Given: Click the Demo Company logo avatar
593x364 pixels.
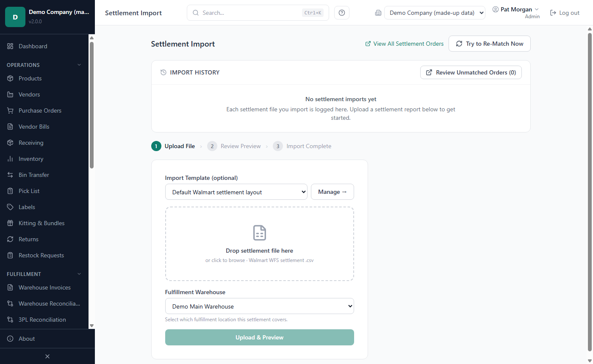Looking at the screenshot, I should 15,17.
